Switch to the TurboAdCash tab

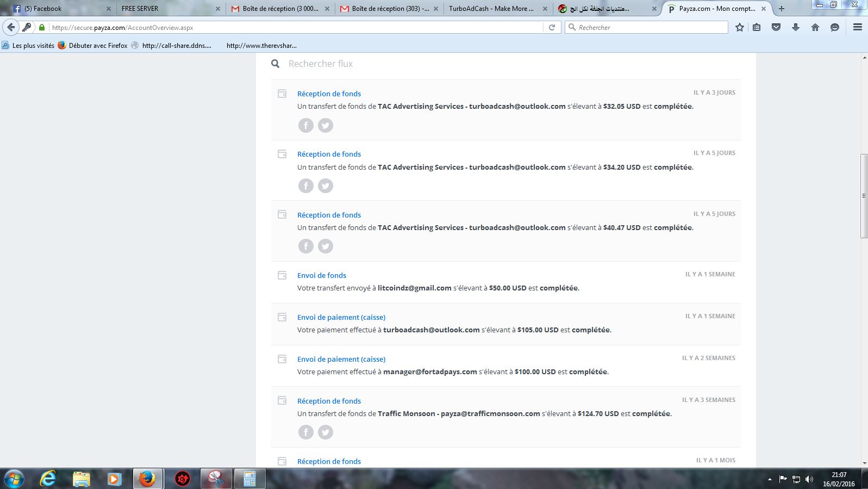497,9
